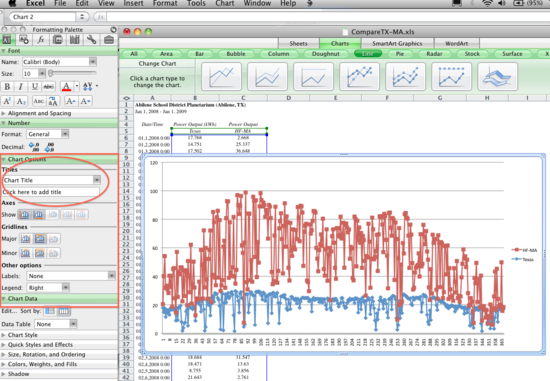Click the red font color swatch

[67, 86]
